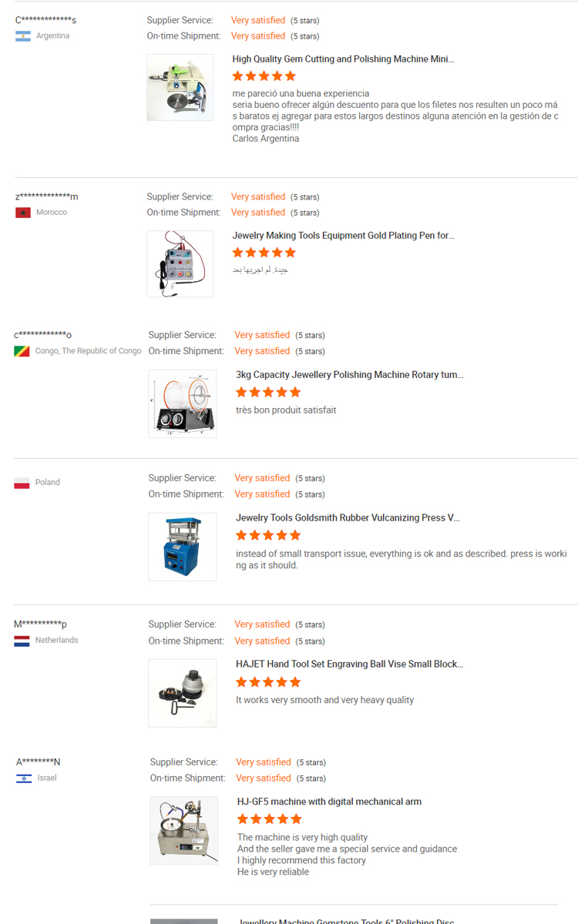Open the gem cutting machine product thumbnail
Screen dimensions: 578x924
pyautogui.click(x=180, y=87)
